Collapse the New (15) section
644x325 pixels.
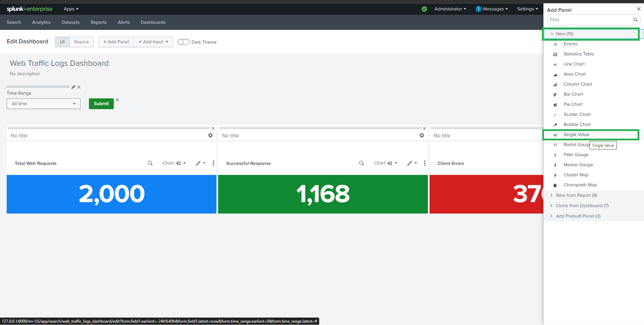tap(594, 34)
